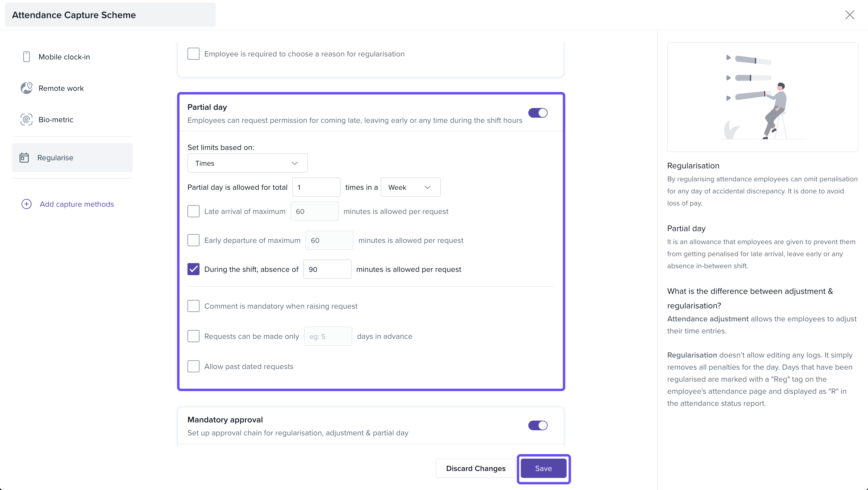Viewport: 868px width, 490px height.
Task: Check Allow past dated requests
Action: (x=193, y=366)
